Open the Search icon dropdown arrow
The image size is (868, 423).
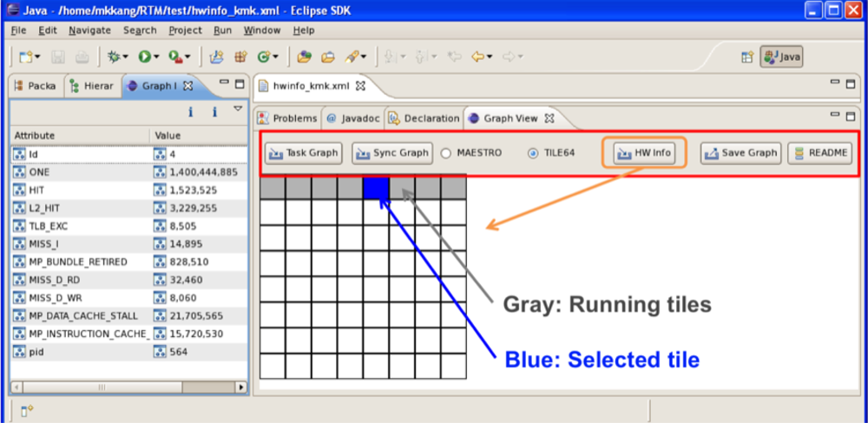click(x=364, y=57)
